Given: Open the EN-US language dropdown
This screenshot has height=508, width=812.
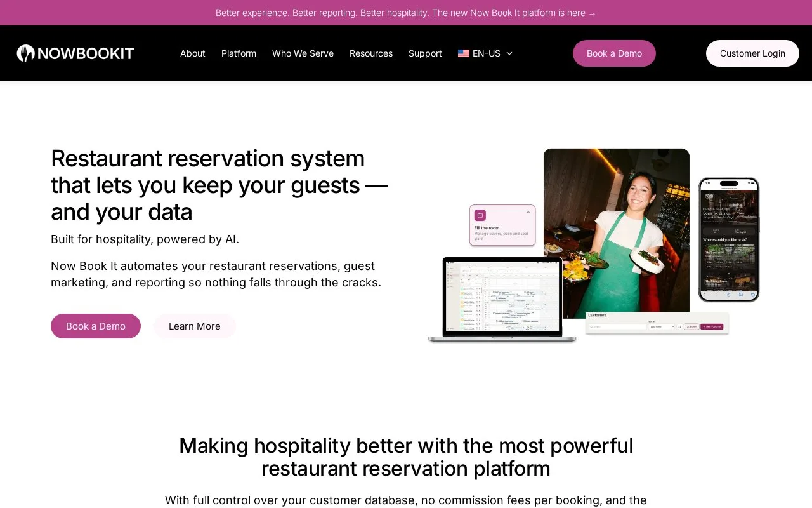Looking at the screenshot, I should click(485, 53).
